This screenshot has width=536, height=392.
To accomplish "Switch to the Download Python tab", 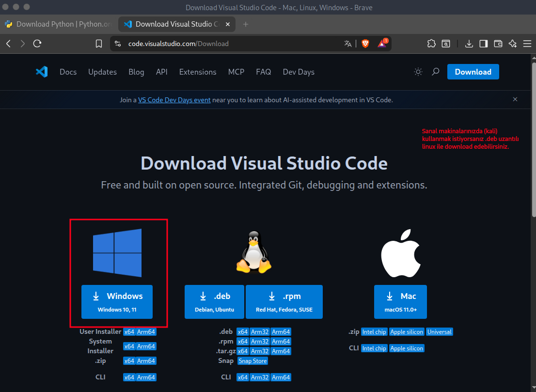I will click(x=59, y=24).
